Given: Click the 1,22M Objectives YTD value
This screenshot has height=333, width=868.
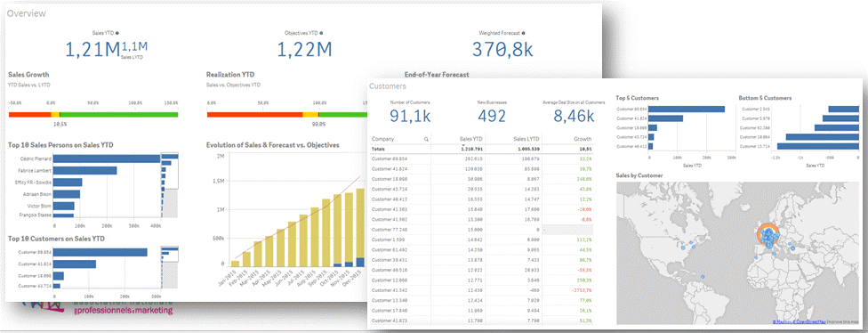Looking at the screenshot, I should (304, 50).
